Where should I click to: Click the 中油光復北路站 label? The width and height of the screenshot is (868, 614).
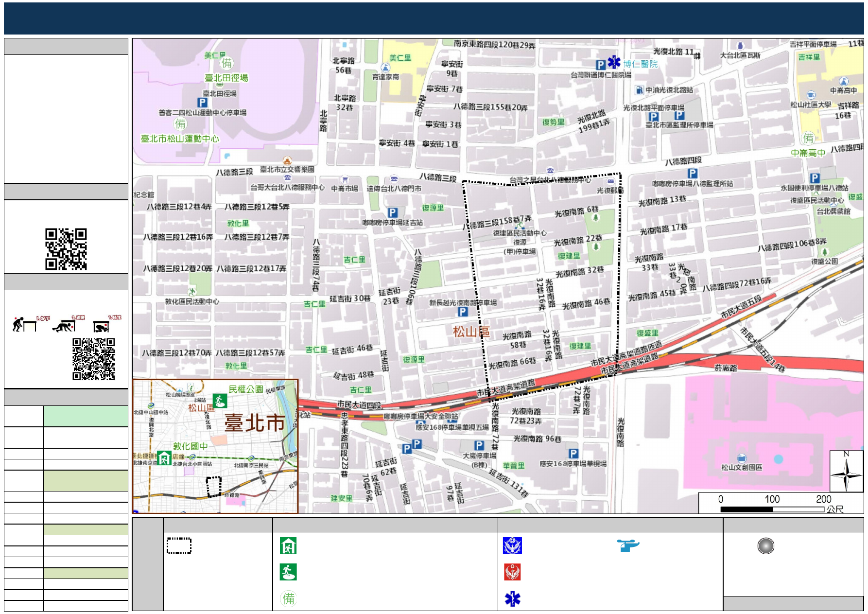click(x=669, y=90)
